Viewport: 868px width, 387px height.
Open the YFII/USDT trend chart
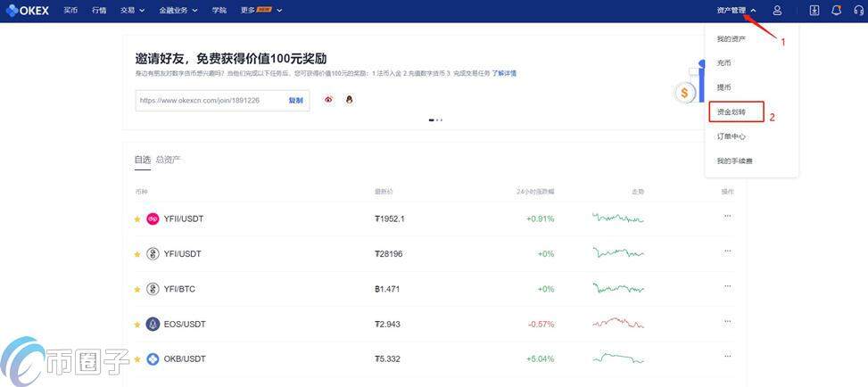coord(618,218)
